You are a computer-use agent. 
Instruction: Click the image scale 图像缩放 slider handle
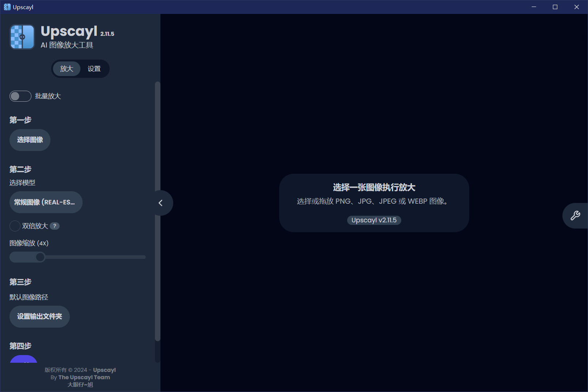(40, 257)
